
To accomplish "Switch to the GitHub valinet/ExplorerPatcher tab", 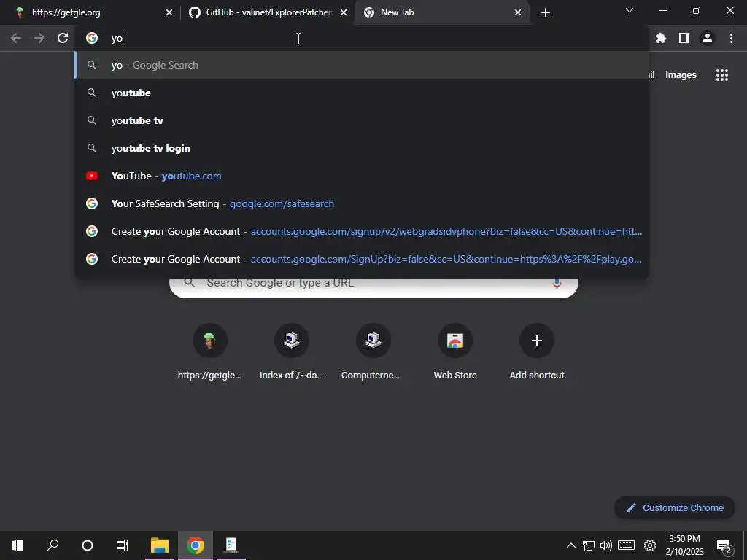I will pyautogui.click(x=268, y=12).
